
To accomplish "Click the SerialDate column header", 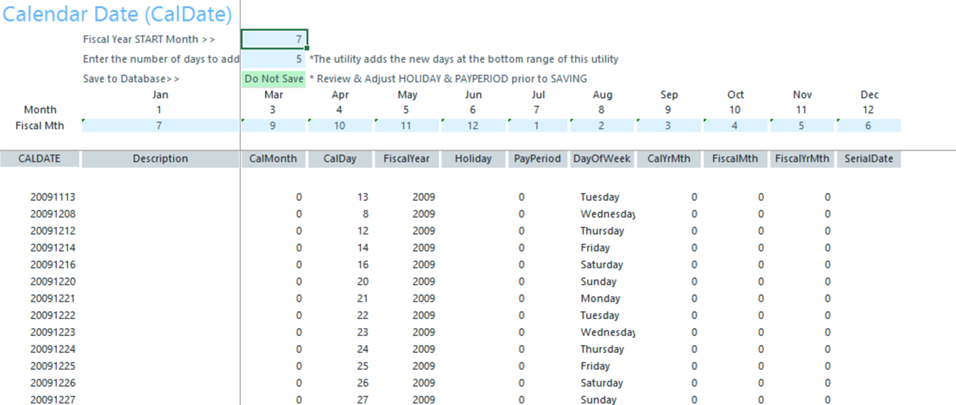I will click(869, 158).
